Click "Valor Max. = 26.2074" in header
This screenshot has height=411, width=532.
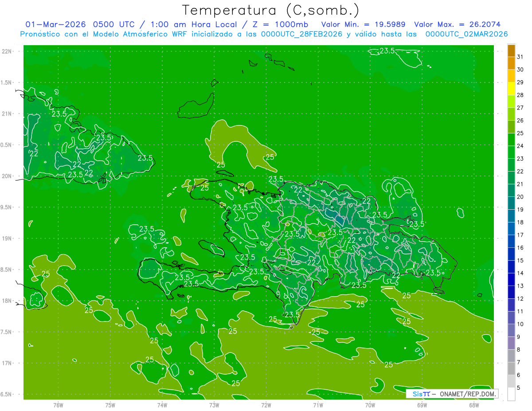coord(458,24)
